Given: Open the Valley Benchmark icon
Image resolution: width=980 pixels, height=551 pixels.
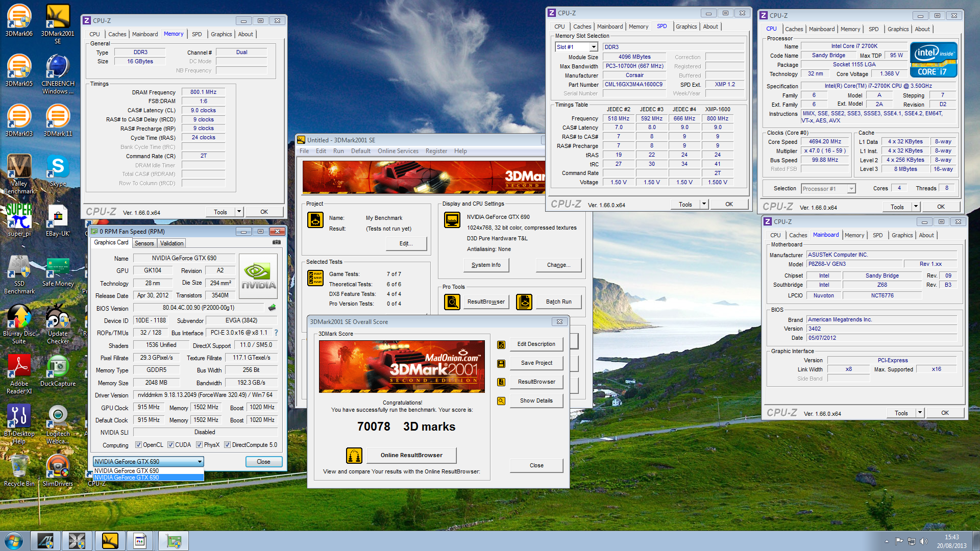Looking at the screenshot, I should (19, 174).
